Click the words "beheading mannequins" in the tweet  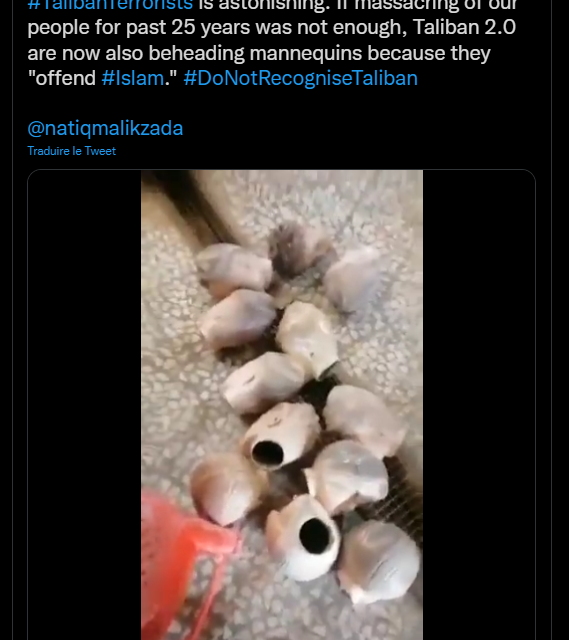(x=305, y=53)
